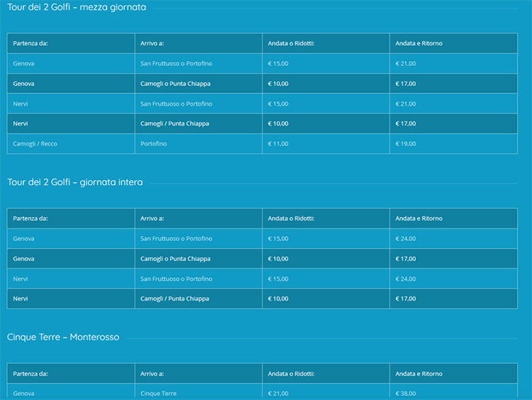This screenshot has height=400, width=532.
Task: Click "€ 17,00" in giornata intera Nervi–Camogli row
Action: pyautogui.click(x=406, y=299)
